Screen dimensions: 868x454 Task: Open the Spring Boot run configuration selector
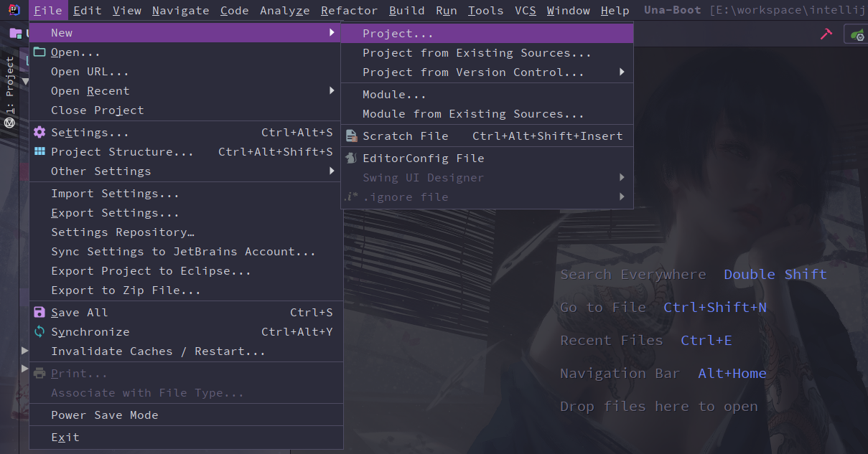857,34
